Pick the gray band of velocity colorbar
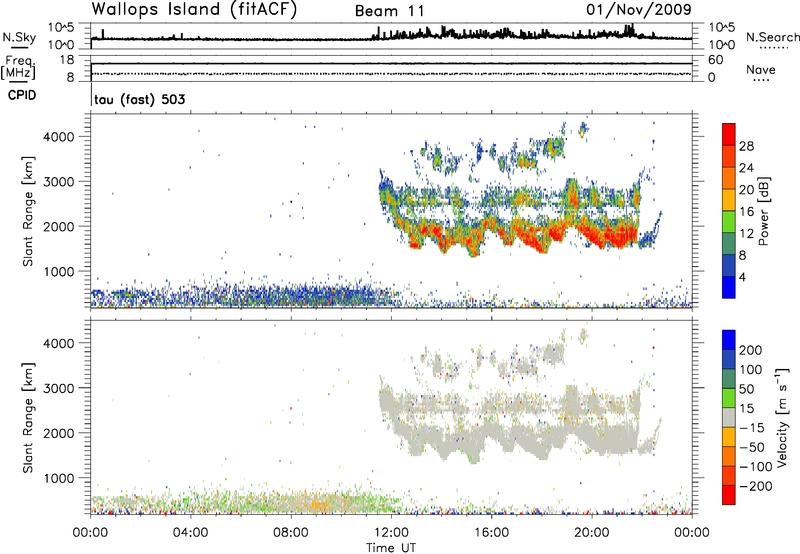 pyautogui.click(x=729, y=417)
